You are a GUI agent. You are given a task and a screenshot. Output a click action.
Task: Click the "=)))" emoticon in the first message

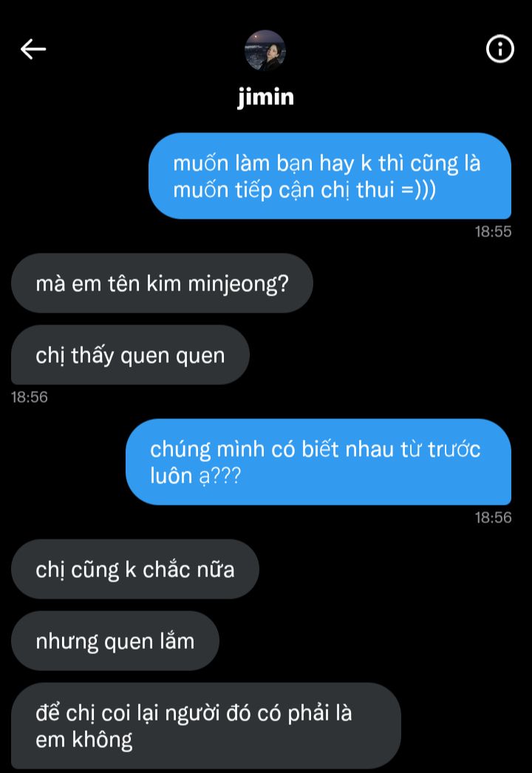pyautogui.click(x=419, y=189)
